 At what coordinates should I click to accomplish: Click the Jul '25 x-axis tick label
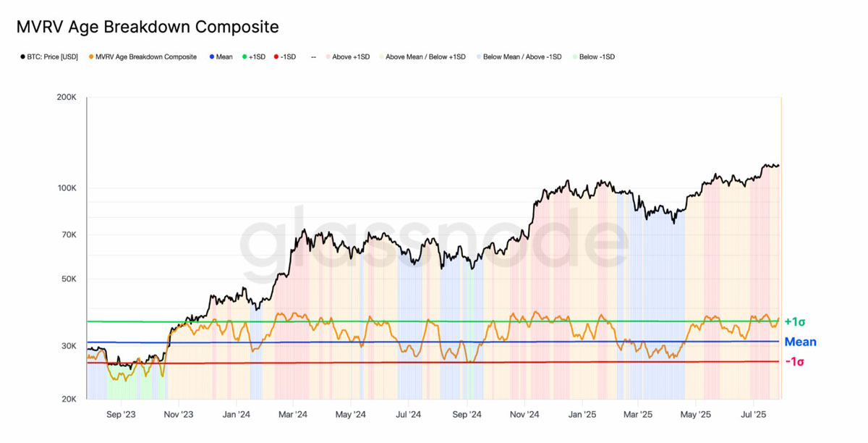(754, 415)
